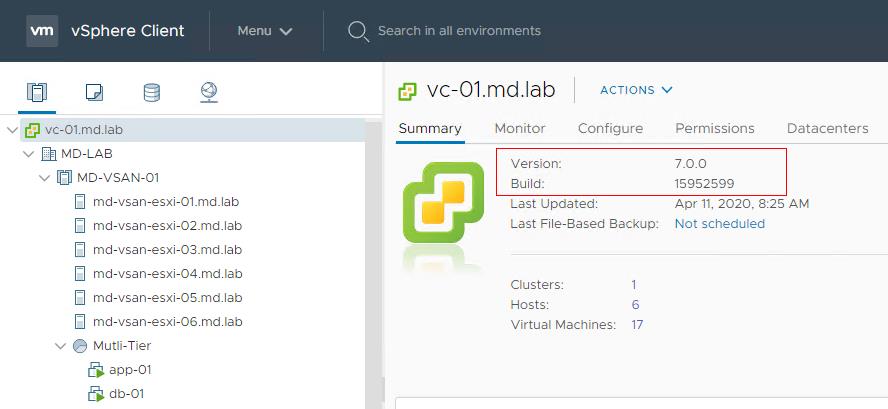Click the Virtual Machines count 17 link
The height and width of the screenshot is (409, 888).
point(637,325)
